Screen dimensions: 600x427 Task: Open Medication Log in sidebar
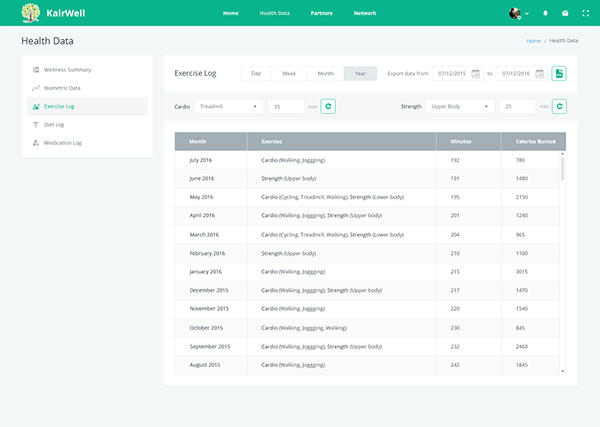click(x=87, y=143)
